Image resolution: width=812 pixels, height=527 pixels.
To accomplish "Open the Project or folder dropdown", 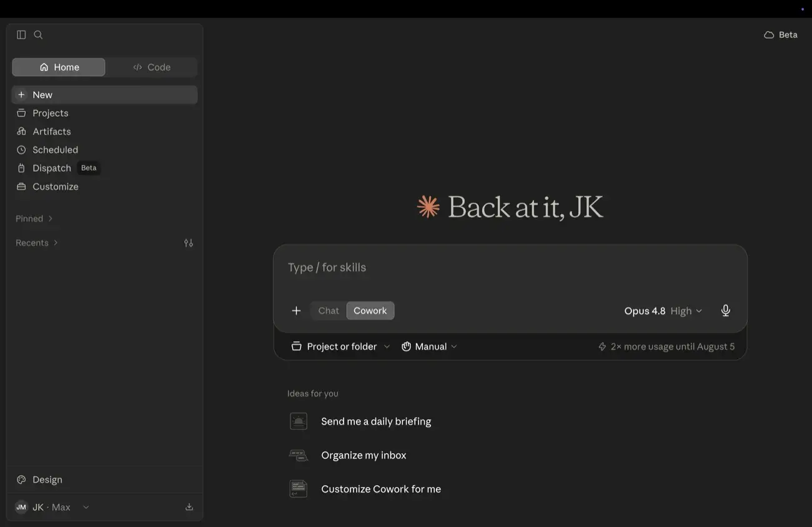I will [341, 347].
